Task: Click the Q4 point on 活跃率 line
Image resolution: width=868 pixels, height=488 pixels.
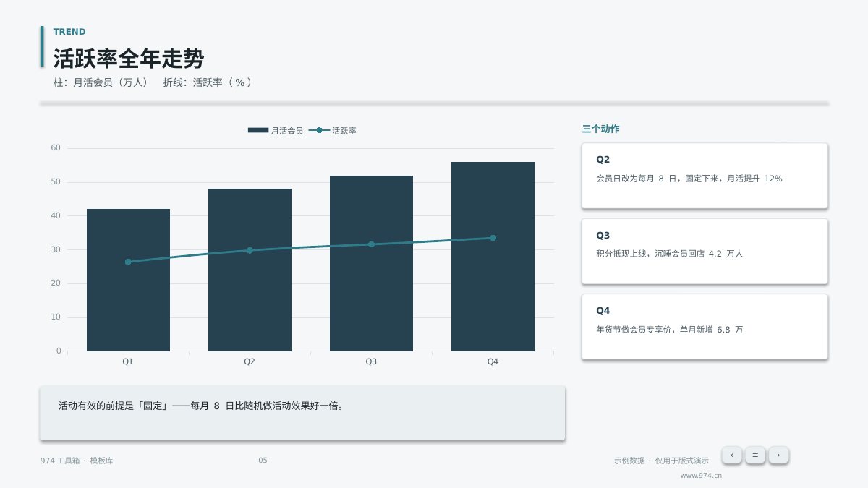Action: [493, 238]
